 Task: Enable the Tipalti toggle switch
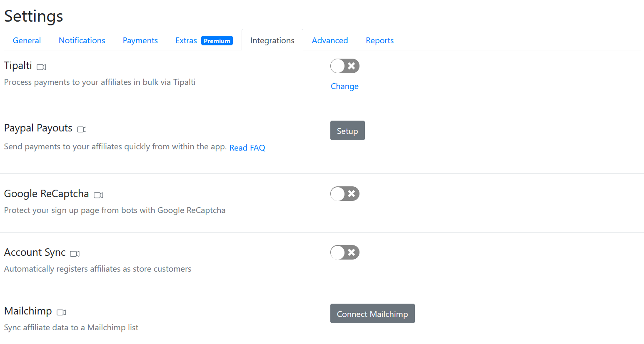(x=345, y=66)
